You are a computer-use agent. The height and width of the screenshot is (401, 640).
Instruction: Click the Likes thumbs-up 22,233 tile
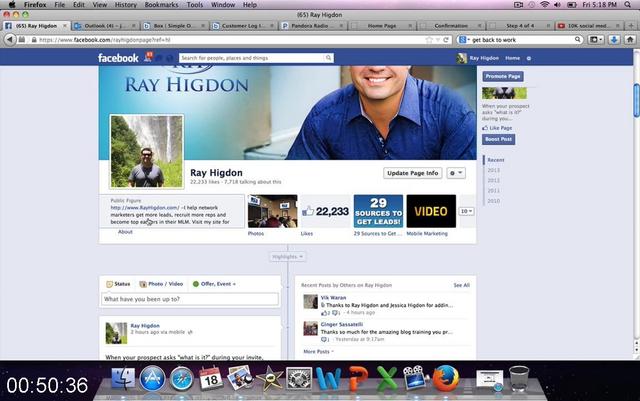(x=325, y=211)
